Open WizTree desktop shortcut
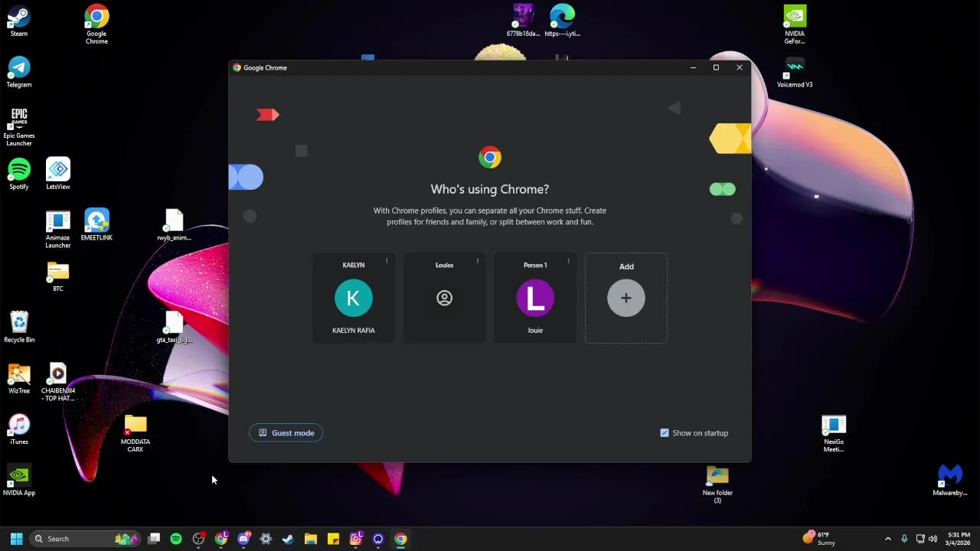Screen dimensions: 980x551 [19, 379]
